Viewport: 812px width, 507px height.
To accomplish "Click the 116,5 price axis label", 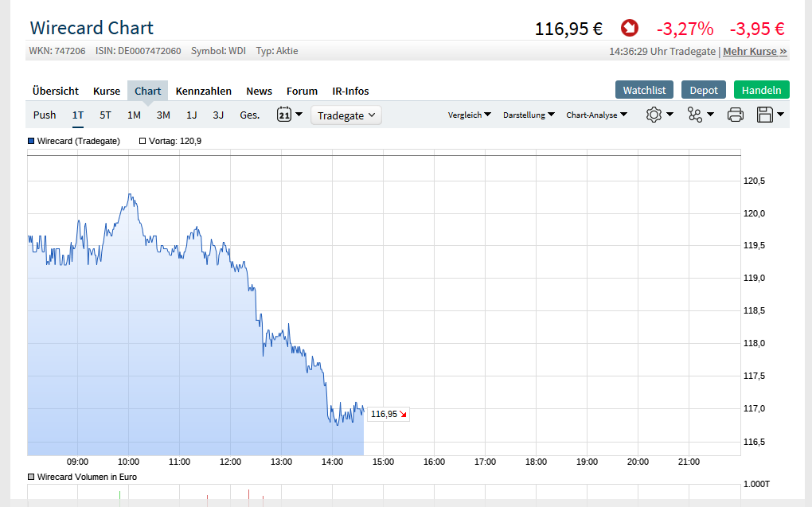I will click(x=754, y=442).
